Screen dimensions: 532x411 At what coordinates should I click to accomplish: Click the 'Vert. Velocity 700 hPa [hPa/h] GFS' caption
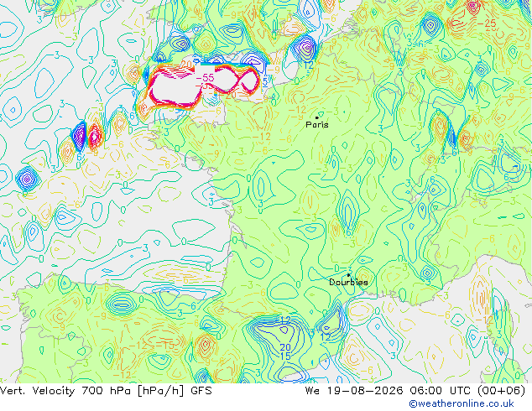point(106,391)
